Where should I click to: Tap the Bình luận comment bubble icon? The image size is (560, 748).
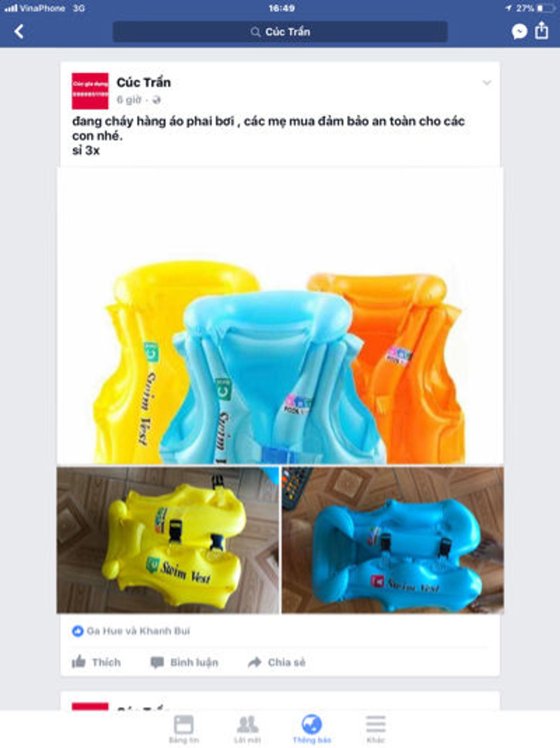coord(157,662)
